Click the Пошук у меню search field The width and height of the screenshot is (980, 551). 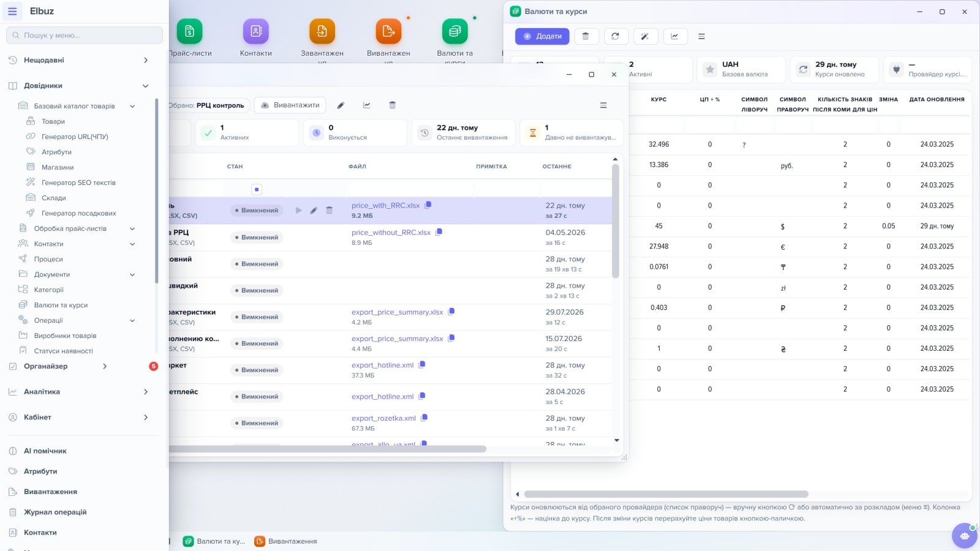85,36
